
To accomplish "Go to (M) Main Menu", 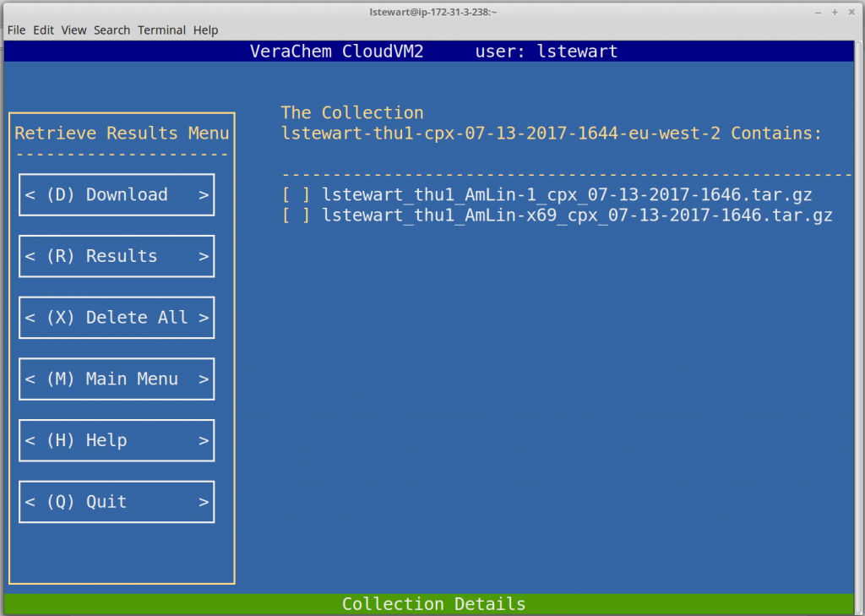I will point(117,379).
